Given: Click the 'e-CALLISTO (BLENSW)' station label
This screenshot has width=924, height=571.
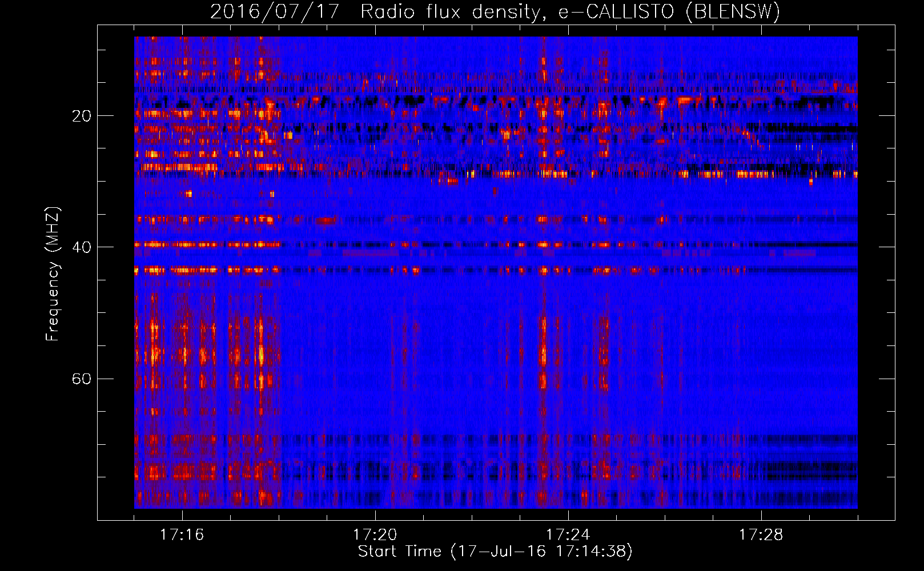Looking at the screenshot, I should 669,11.
